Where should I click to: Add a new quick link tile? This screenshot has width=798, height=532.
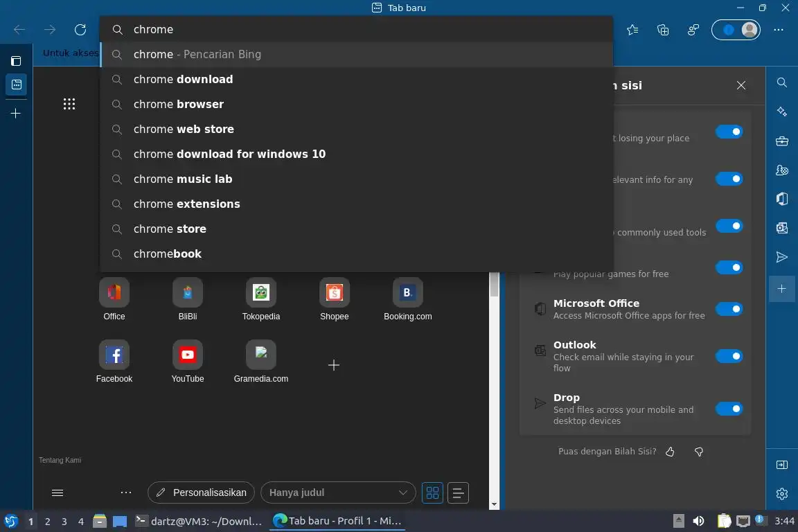pyautogui.click(x=334, y=365)
